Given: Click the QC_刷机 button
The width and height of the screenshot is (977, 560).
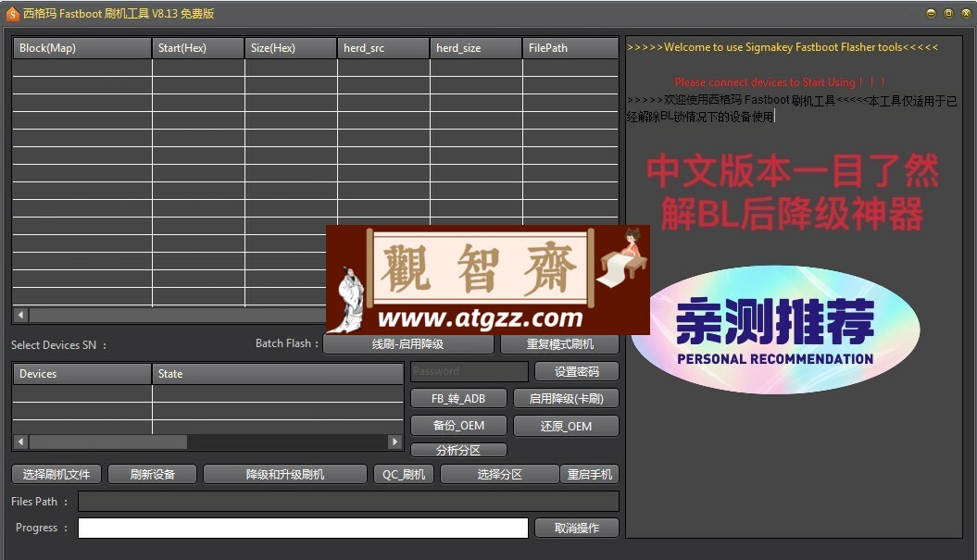Looking at the screenshot, I should pos(403,474).
